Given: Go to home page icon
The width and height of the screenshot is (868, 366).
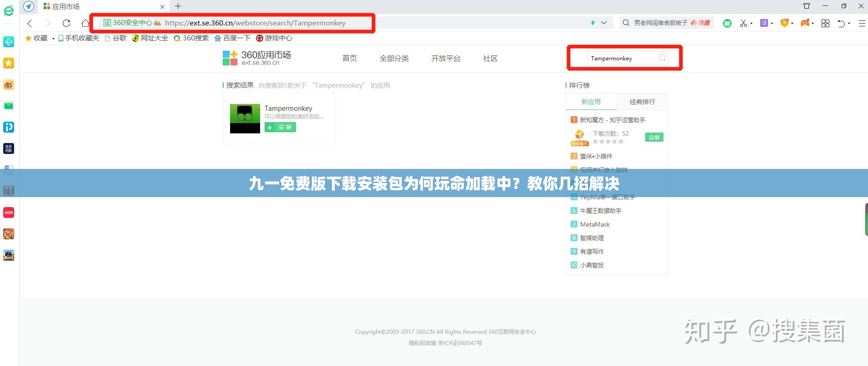Looking at the screenshot, I should (85, 23).
